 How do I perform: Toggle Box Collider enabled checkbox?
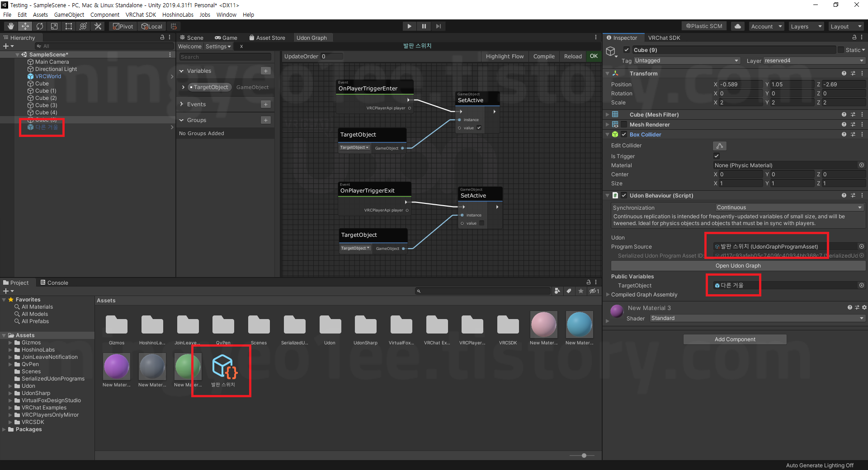click(x=624, y=134)
